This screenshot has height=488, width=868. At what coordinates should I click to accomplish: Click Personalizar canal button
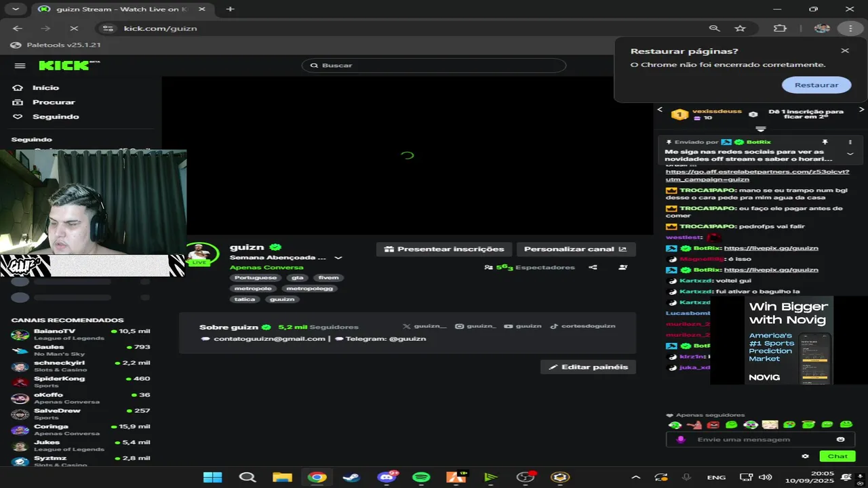point(576,249)
